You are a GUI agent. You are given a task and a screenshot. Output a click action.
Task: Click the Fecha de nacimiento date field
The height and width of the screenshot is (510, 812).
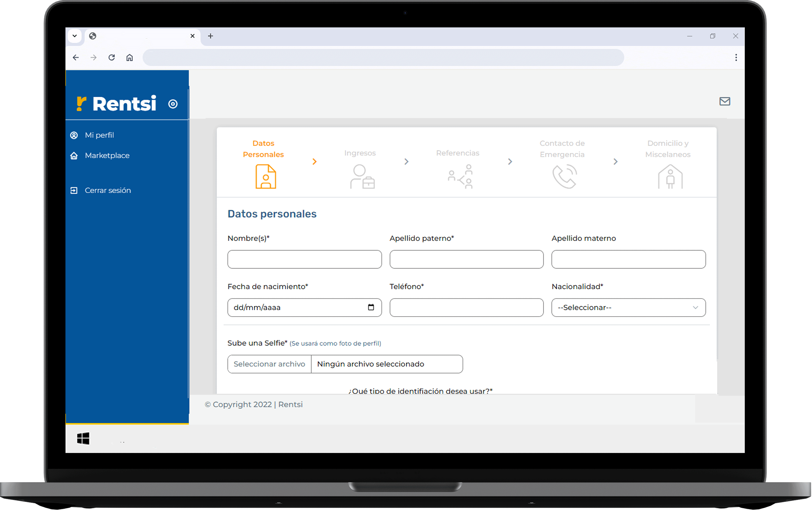pos(305,308)
